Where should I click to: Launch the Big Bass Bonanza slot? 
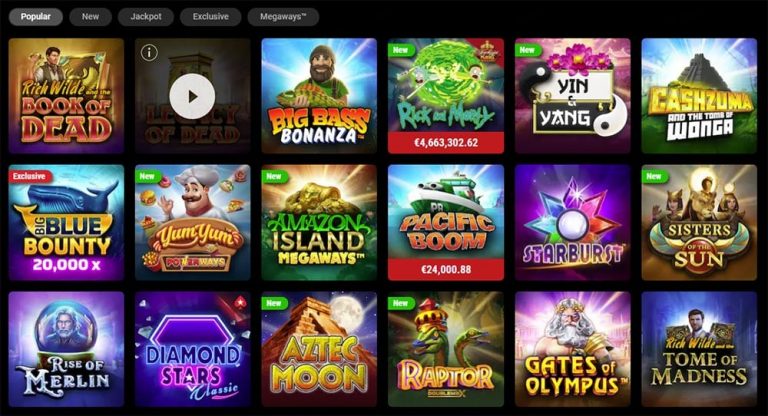click(319, 96)
